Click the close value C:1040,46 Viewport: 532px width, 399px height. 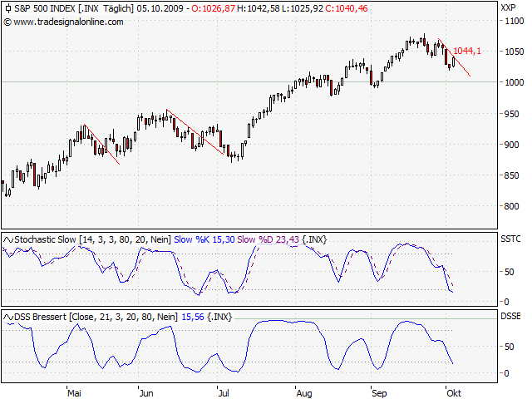pos(347,8)
